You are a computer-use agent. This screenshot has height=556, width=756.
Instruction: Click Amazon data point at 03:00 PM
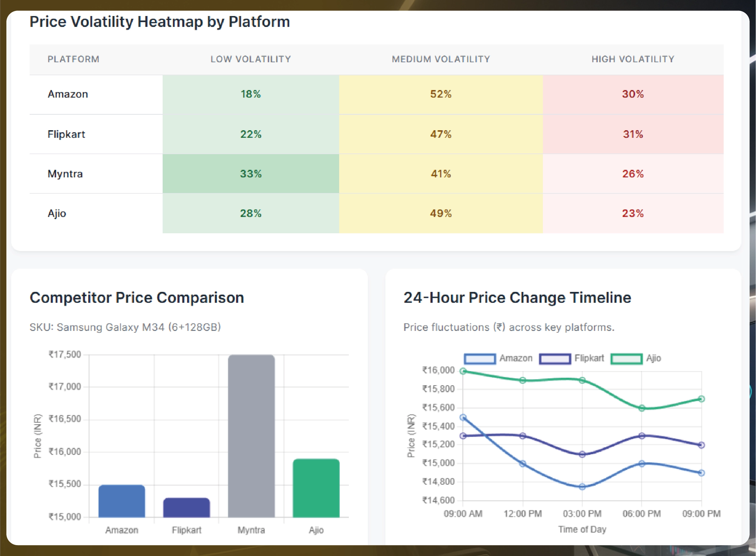(582, 487)
